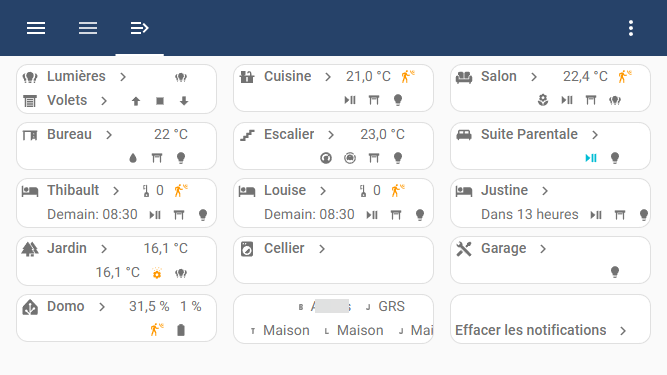The width and height of the screenshot is (667, 375).
Task: Click the Salon motion sensor icon
Action: click(x=624, y=77)
